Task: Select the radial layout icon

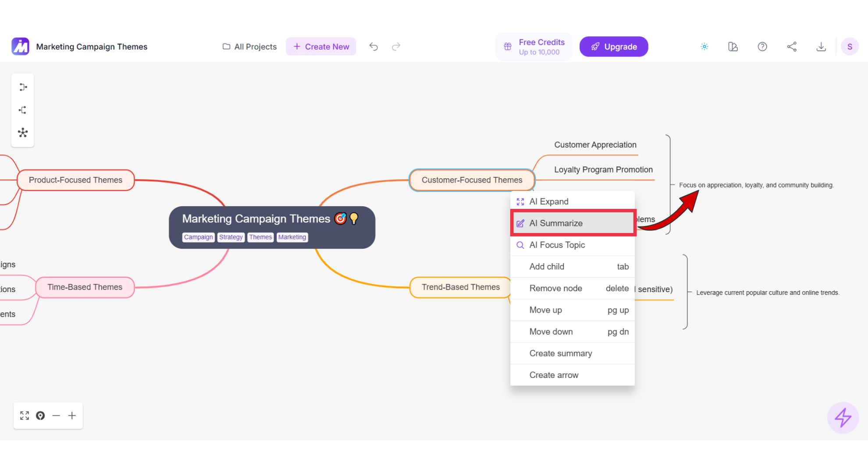Action: 23,133
